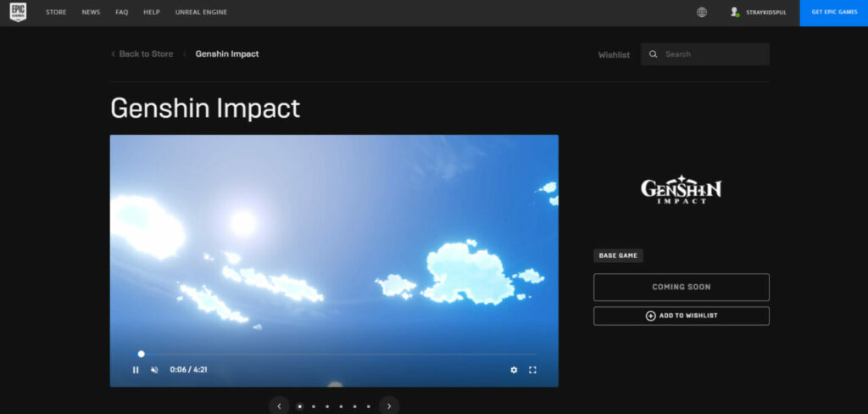Open the STORE menu item
Image resolution: width=868 pixels, height=414 pixels.
tap(56, 12)
